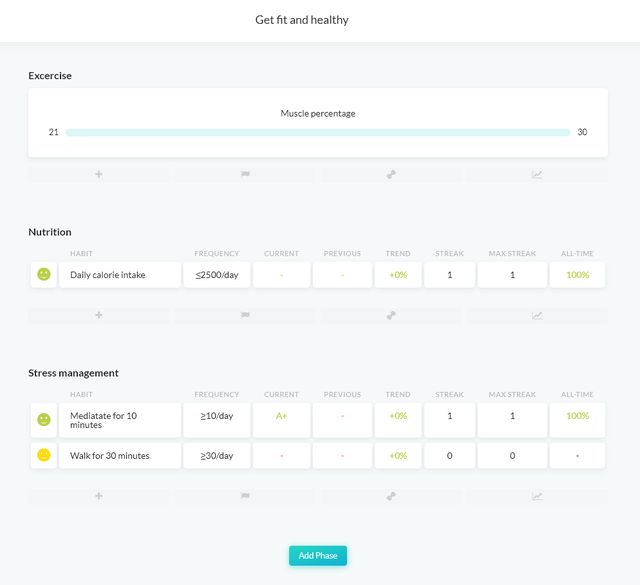The image size is (640, 585).
Task: Click the 100% all-time cell for Daily calorie intake
Action: click(x=577, y=275)
